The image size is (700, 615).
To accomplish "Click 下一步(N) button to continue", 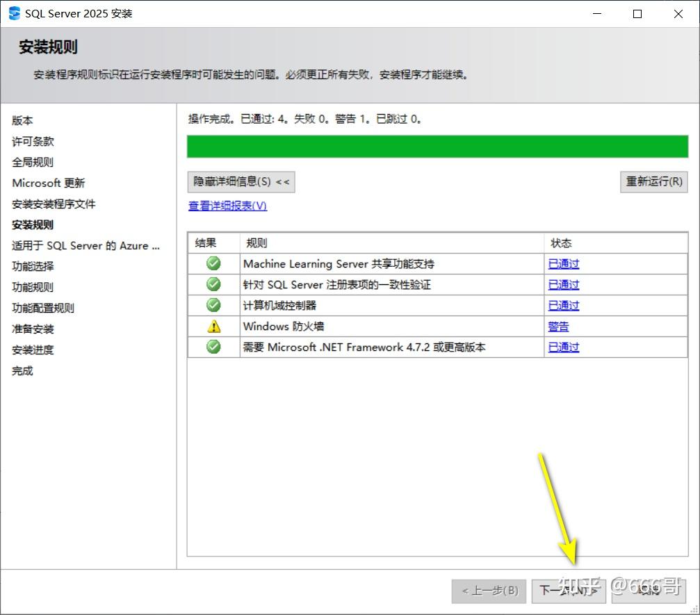I will pyautogui.click(x=569, y=591).
